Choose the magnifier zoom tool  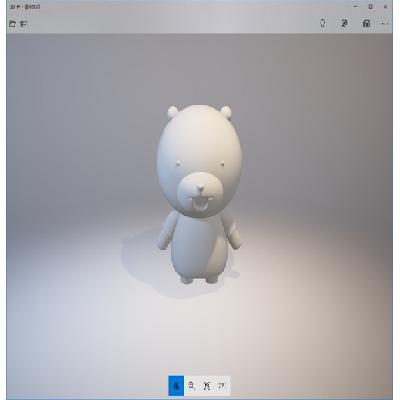point(191,386)
